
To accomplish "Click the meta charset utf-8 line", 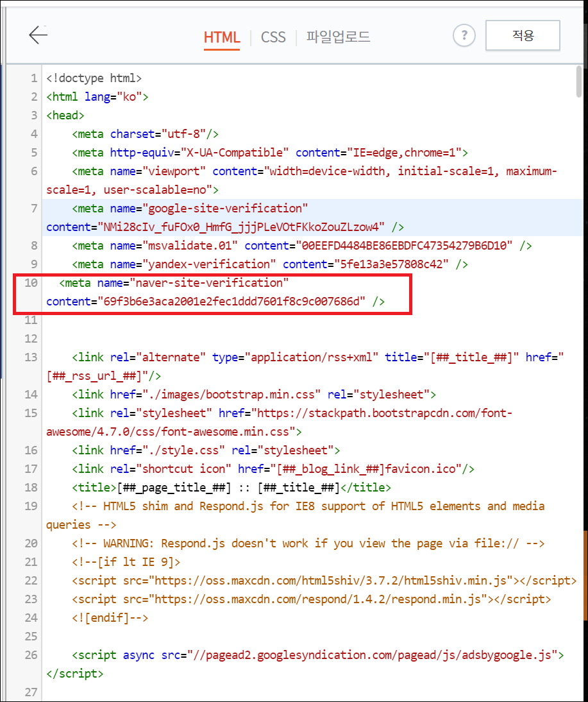I will [x=145, y=134].
